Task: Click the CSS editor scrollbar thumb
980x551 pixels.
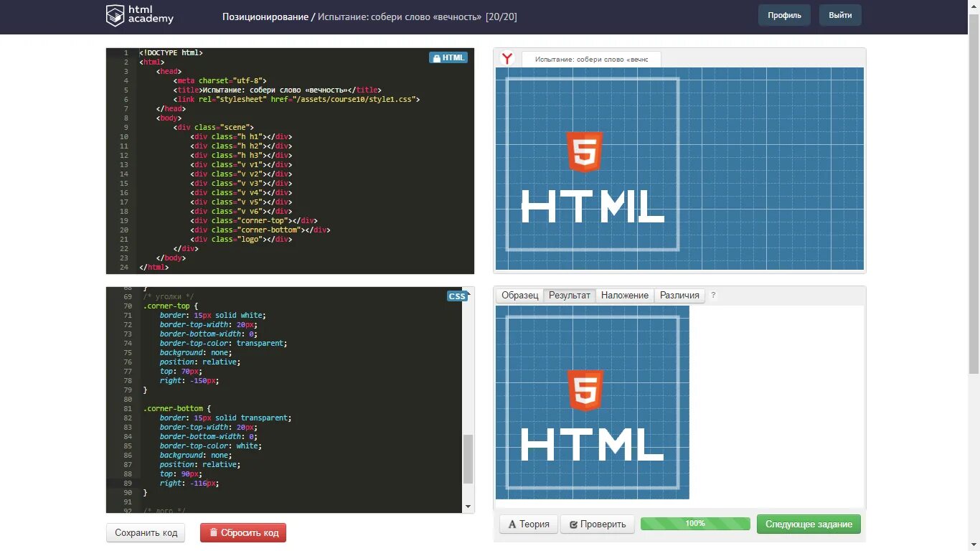Action: click(x=468, y=459)
